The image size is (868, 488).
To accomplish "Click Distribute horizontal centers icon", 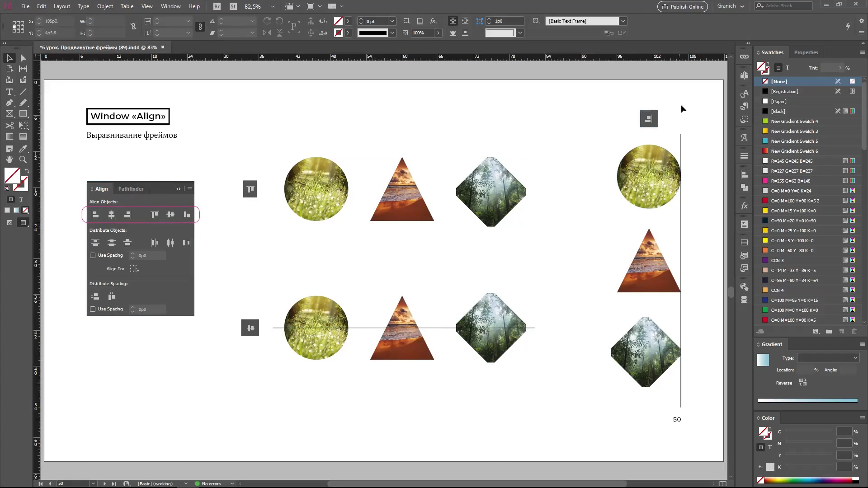I will 170,243.
